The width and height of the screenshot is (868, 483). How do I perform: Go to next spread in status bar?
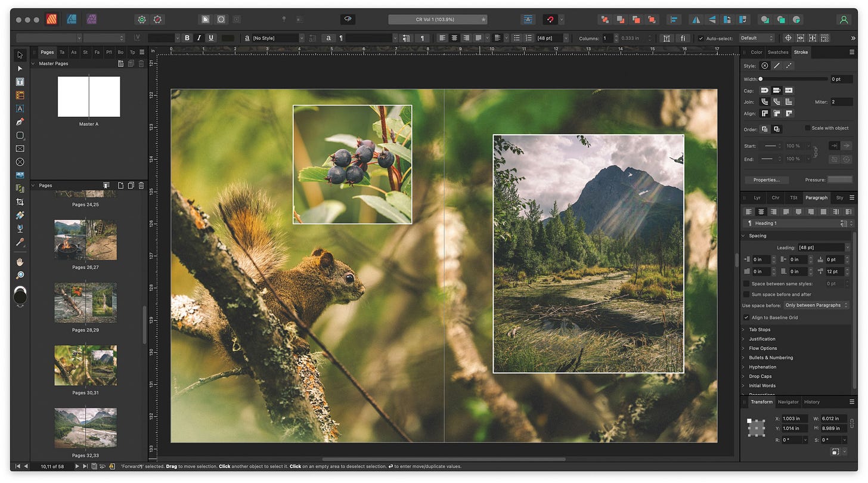click(x=77, y=466)
